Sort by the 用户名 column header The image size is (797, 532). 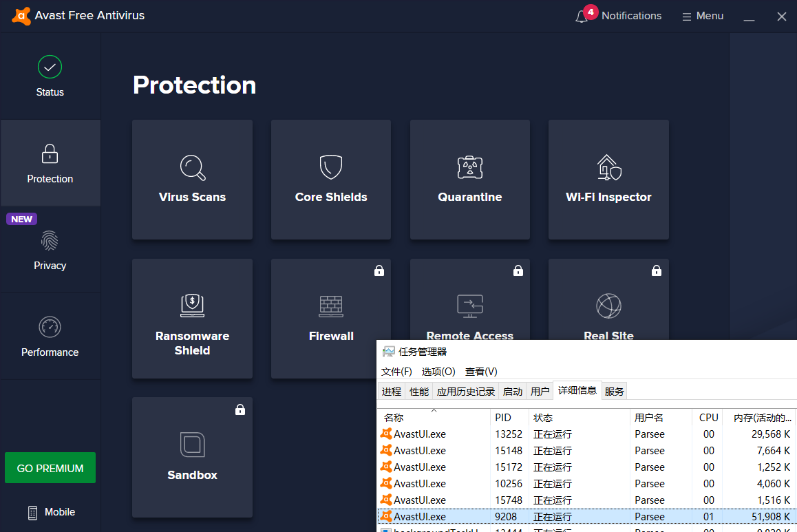tap(660, 417)
